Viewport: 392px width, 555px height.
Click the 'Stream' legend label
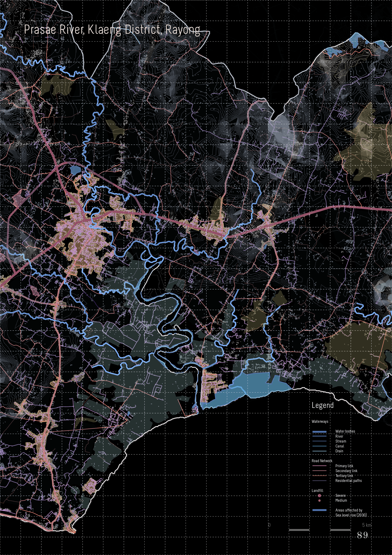(x=341, y=441)
